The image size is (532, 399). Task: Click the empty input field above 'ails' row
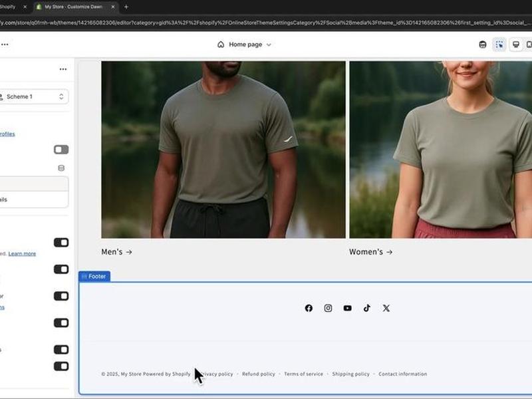point(34,184)
